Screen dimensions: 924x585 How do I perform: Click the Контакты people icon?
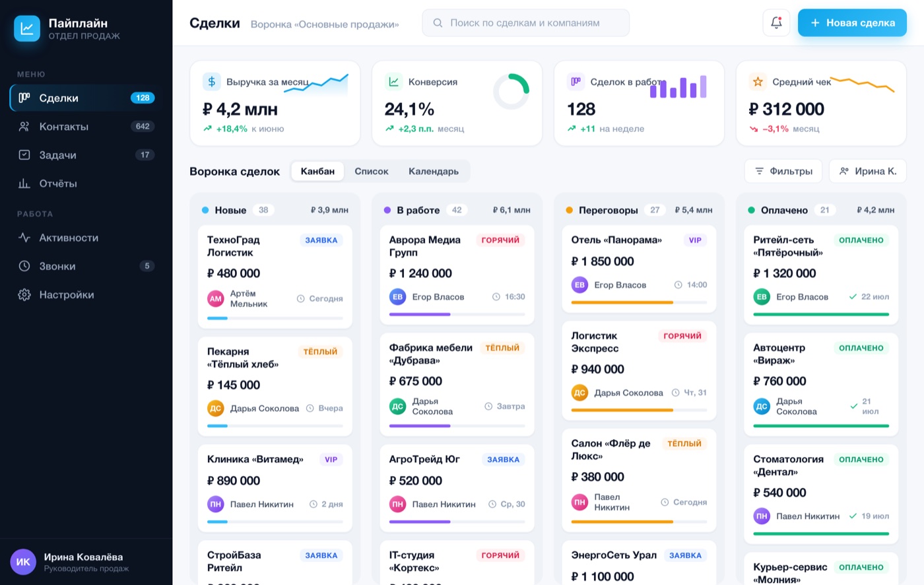24,126
